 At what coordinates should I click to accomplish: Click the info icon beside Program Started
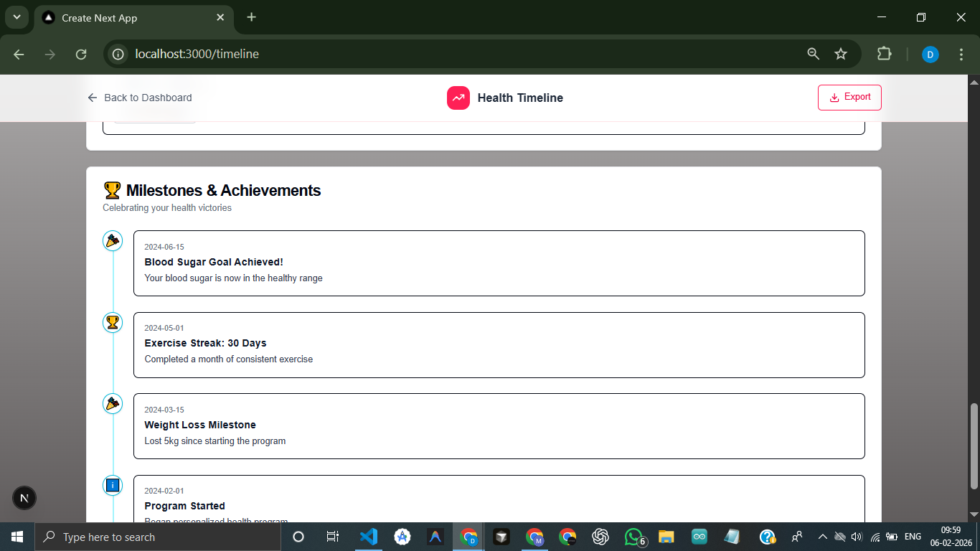(113, 485)
